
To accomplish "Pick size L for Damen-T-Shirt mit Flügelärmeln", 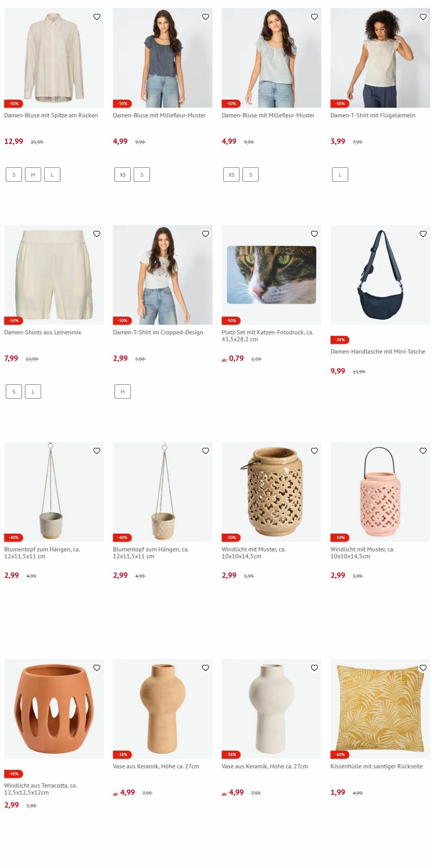I will 340,175.
